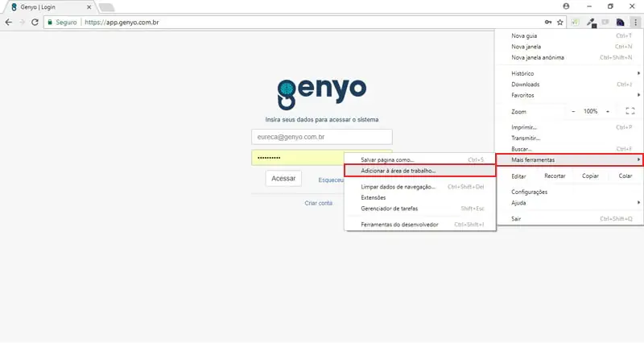The image size is (644, 343).
Task: Open Configurações from Chrome menu
Action: tap(569, 192)
